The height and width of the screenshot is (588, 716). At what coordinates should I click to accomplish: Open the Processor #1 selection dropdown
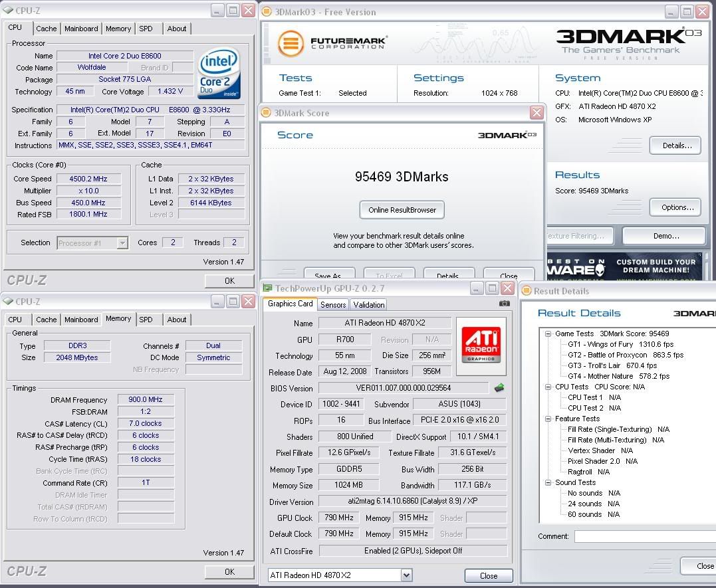pyautogui.click(x=122, y=243)
